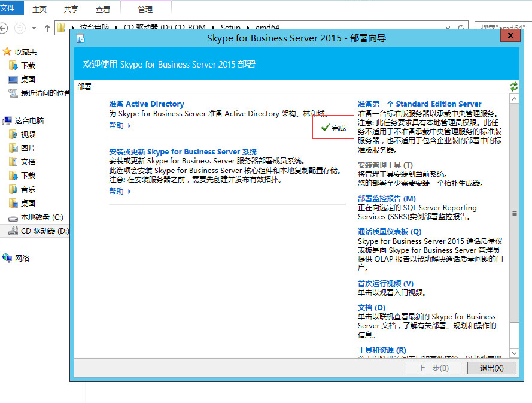Click the Skype deployment wizard title icon

click(x=81, y=38)
